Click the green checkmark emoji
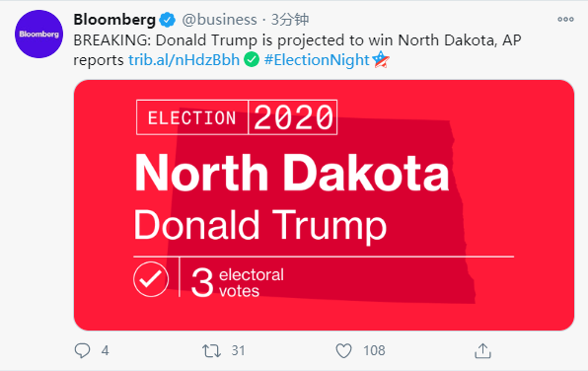The width and height of the screenshot is (588, 371). click(252, 59)
